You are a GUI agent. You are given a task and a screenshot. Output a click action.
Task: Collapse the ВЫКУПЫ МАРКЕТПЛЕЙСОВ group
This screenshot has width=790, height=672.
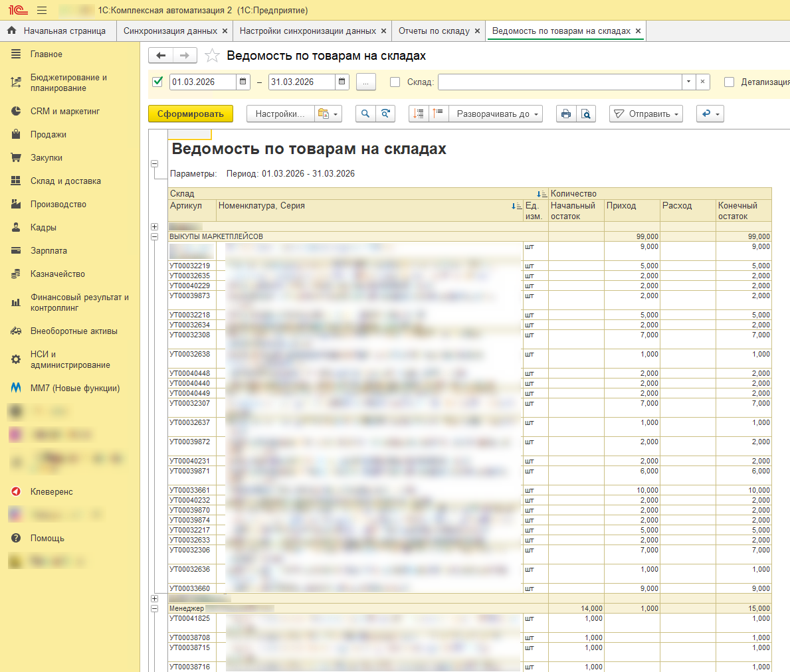pos(155,236)
